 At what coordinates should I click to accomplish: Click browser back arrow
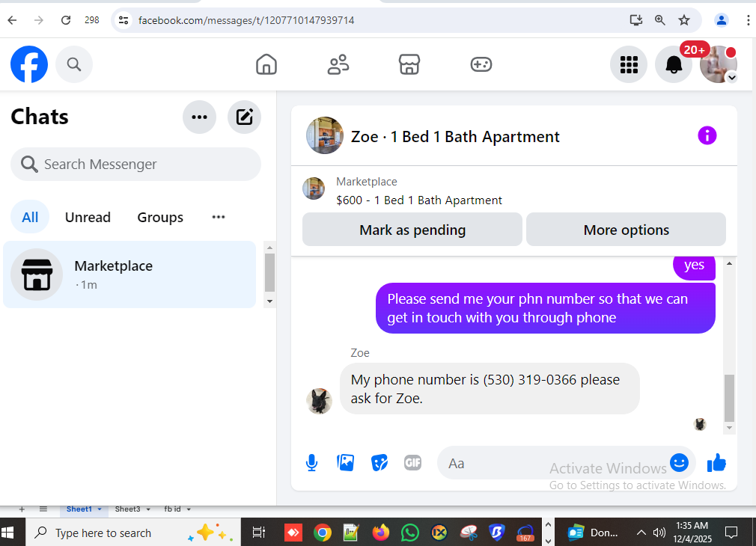13,20
